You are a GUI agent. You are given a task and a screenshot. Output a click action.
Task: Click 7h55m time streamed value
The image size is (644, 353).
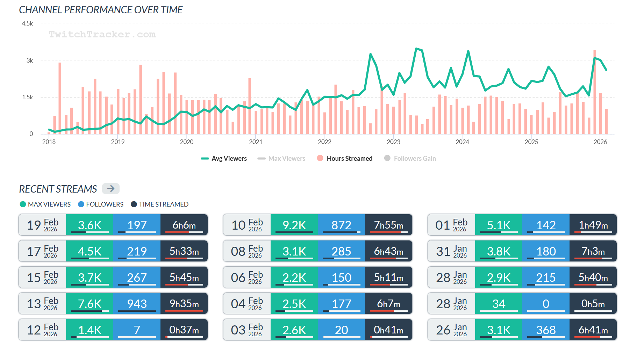click(389, 225)
